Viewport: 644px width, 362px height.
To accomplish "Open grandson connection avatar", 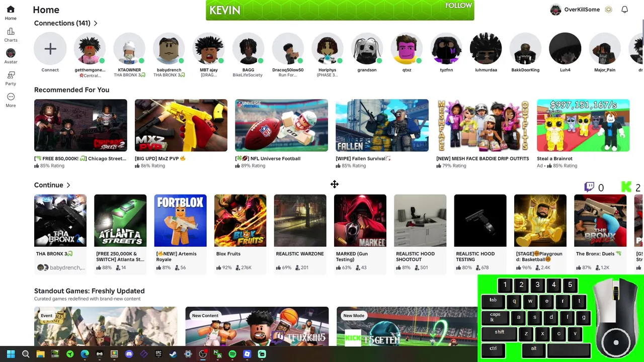I will (367, 49).
